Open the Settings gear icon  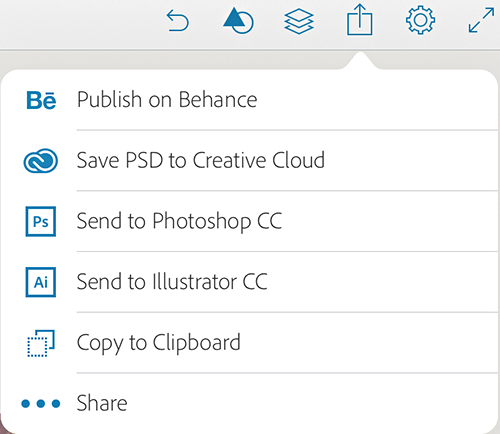coord(420,20)
